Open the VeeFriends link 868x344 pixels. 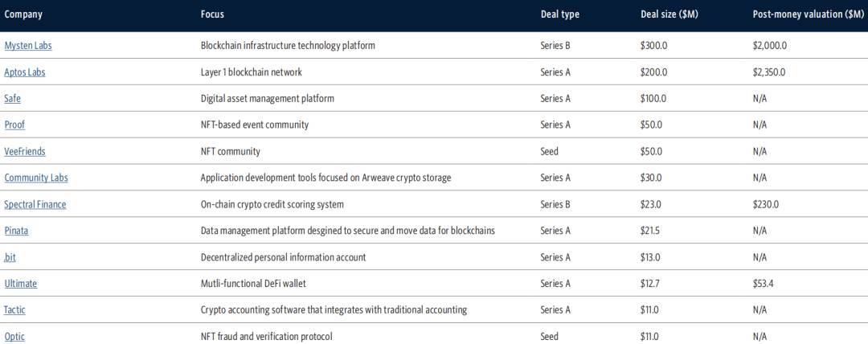(25, 152)
